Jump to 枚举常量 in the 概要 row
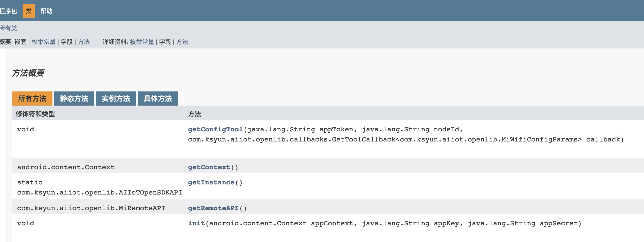 pos(44,42)
